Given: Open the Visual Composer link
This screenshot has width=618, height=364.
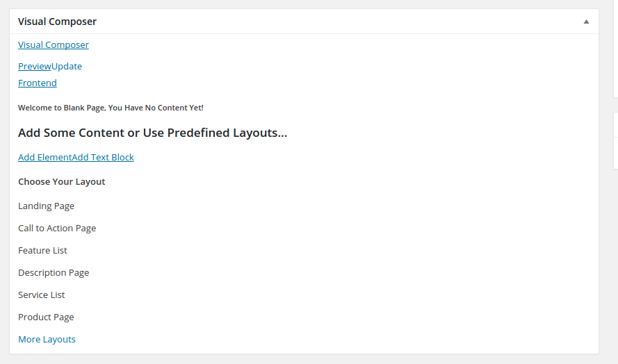Looking at the screenshot, I should (x=54, y=45).
